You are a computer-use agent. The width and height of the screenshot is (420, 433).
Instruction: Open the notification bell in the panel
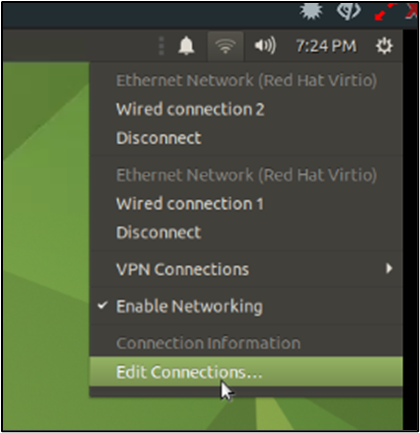tap(186, 46)
